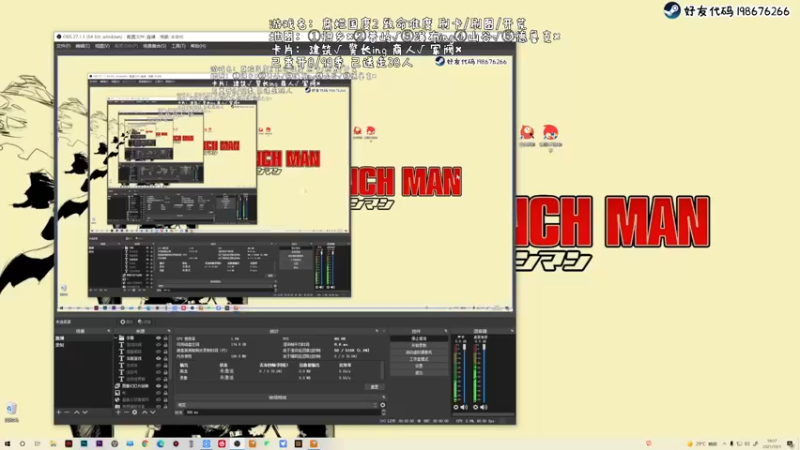The image size is (800, 450).
Task: Pop out the Stats dock via header icon
Action: (377, 331)
